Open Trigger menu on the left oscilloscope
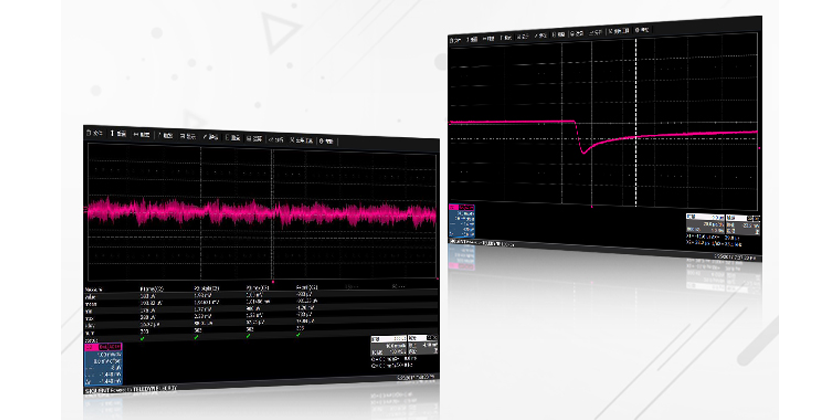The image size is (840, 420). click(168, 135)
